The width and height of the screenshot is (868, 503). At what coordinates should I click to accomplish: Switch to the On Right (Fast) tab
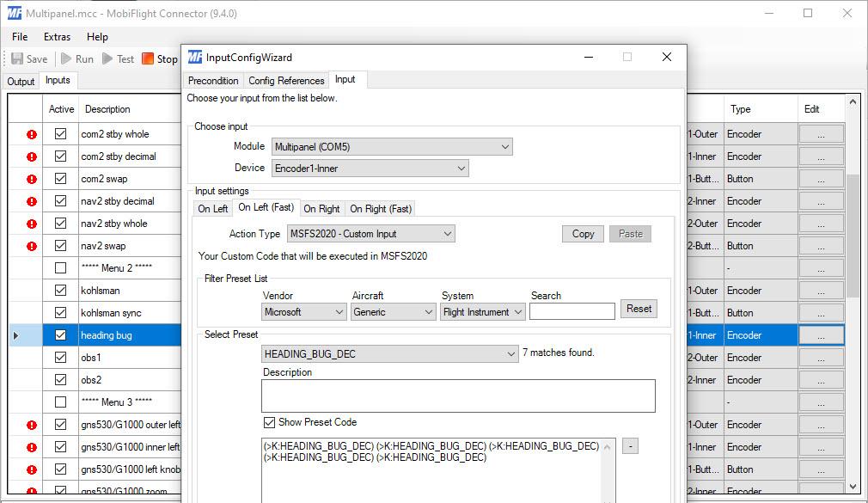coord(380,209)
